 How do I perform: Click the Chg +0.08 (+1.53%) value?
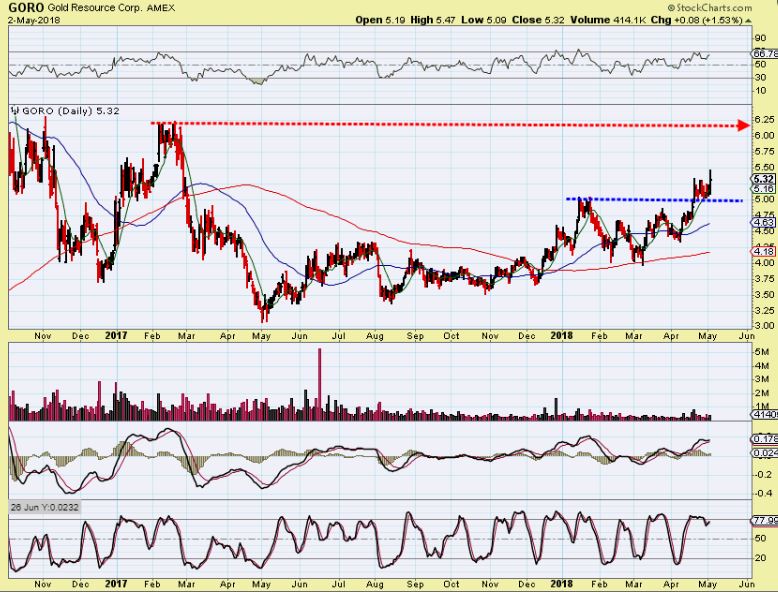(697, 20)
